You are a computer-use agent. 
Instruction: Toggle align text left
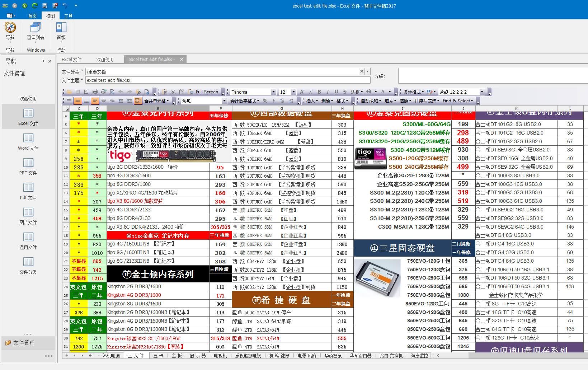(95, 101)
